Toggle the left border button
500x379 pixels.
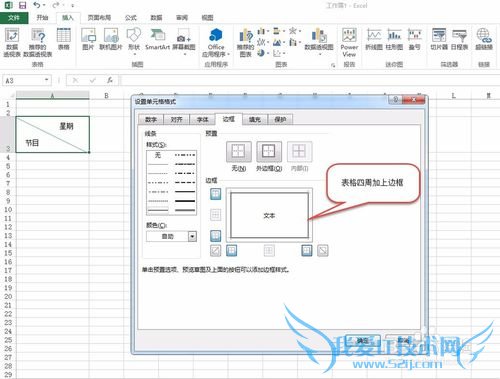pos(232,251)
